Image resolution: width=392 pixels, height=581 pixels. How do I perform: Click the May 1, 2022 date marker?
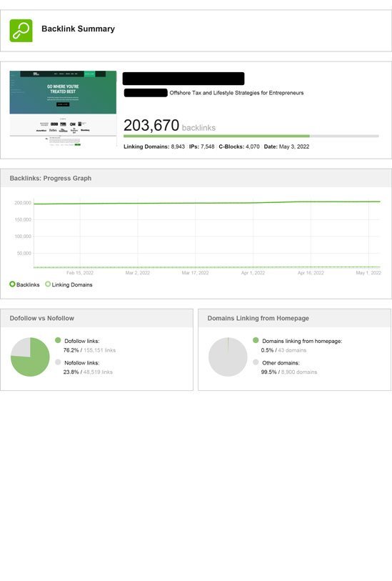(x=368, y=273)
